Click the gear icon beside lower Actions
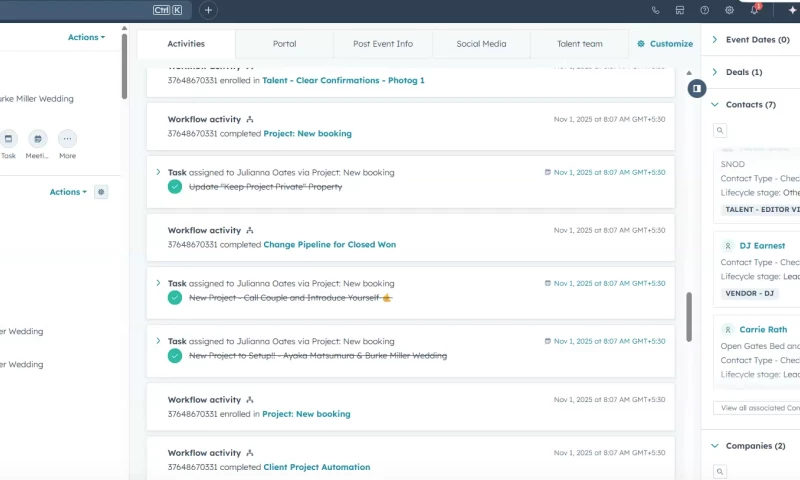 pyautogui.click(x=101, y=192)
